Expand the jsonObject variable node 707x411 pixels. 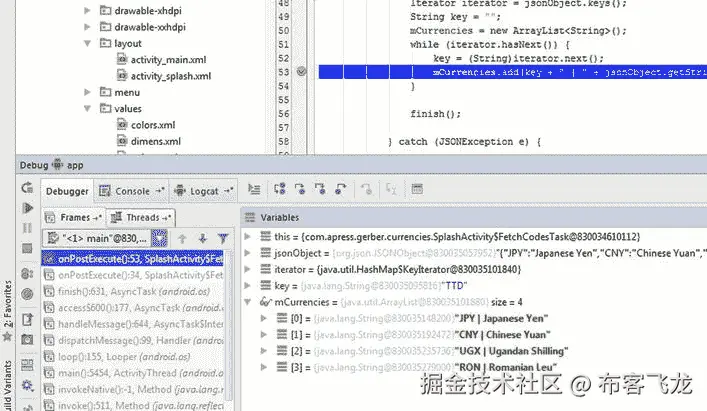coord(247,253)
